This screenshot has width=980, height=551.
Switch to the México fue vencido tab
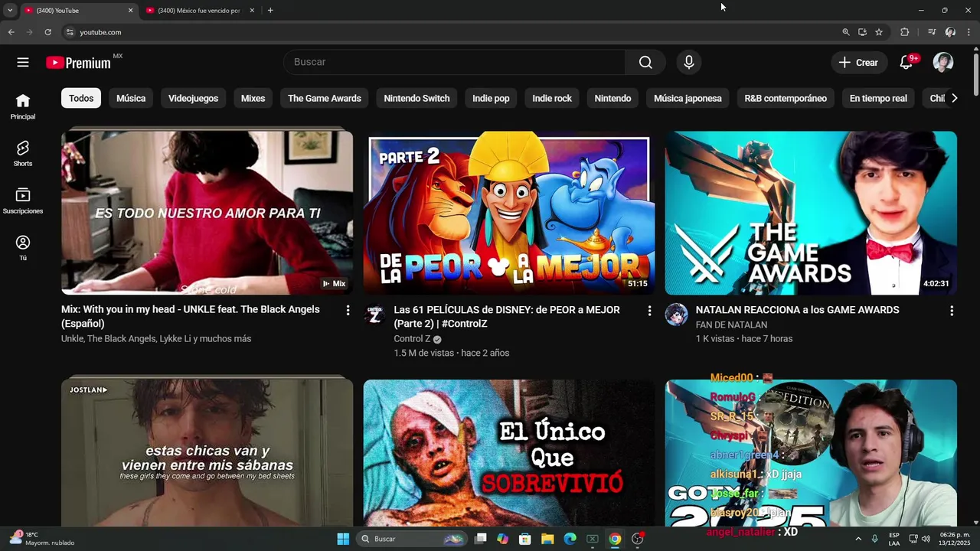(x=199, y=11)
